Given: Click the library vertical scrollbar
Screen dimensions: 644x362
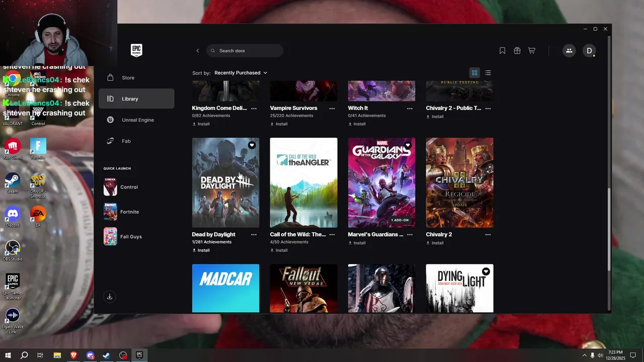Looking at the screenshot, I should (x=609, y=229).
